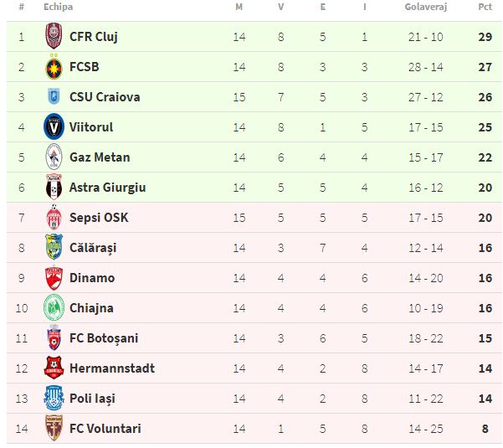Image resolution: width=503 pixels, height=448 pixels.
Task: Click the CSU Craiova badge
Action: tap(54, 96)
